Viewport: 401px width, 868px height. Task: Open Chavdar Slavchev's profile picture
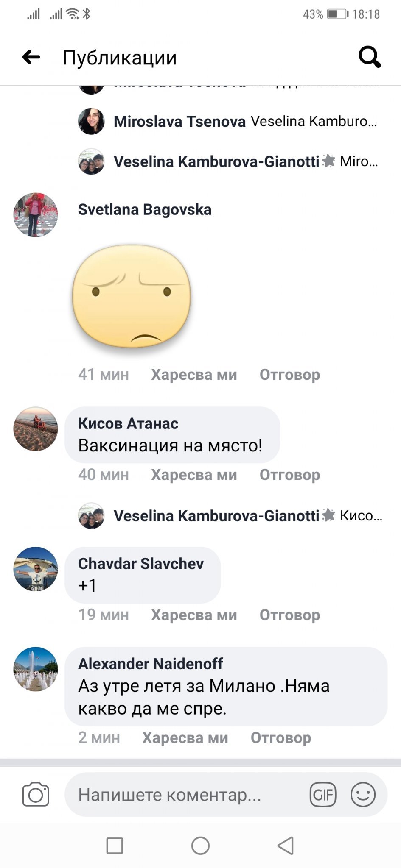(x=36, y=569)
